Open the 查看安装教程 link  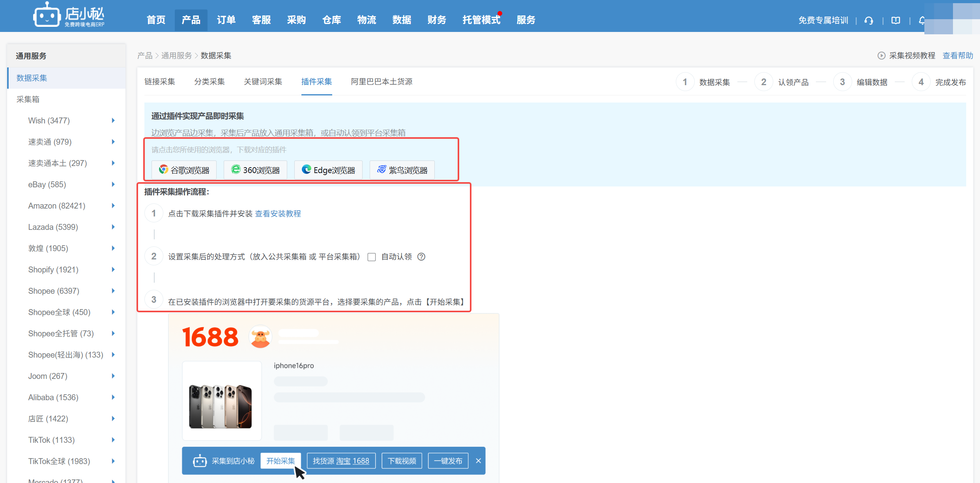click(278, 214)
